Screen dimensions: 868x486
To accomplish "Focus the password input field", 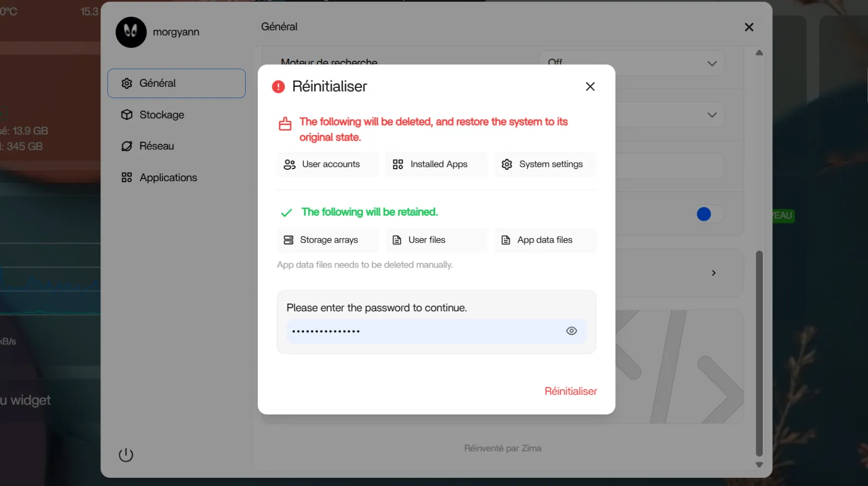I will (423, 331).
